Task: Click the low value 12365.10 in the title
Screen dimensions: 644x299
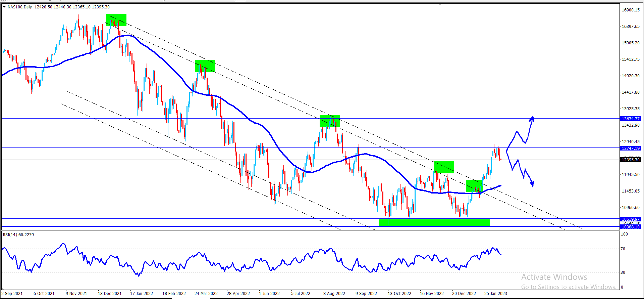Action: [82, 7]
